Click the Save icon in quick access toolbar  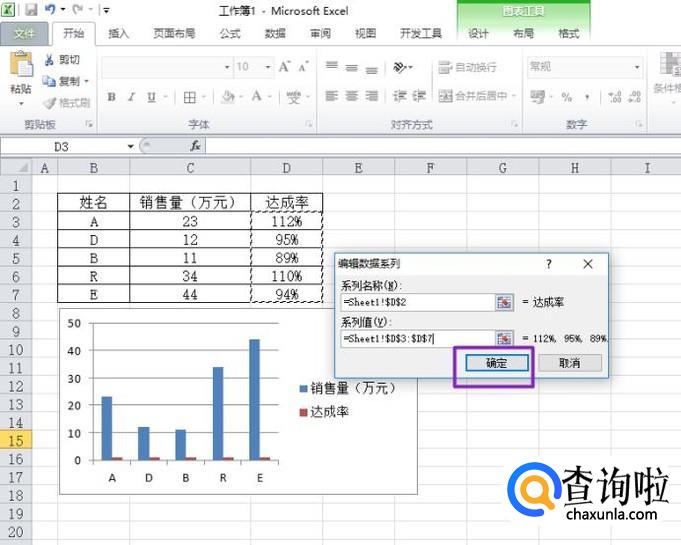31,10
